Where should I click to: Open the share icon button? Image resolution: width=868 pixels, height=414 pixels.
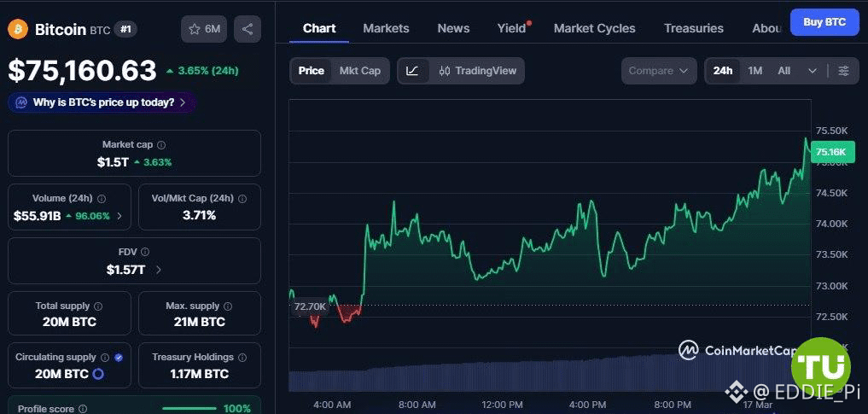pyautogui.click(x=248, y=29)
